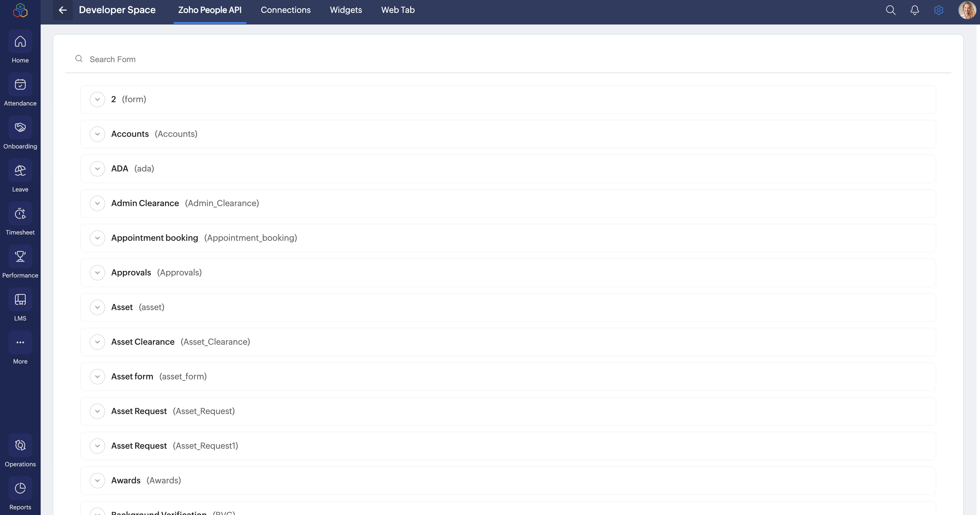Open the Onboarding handshake icon

pos(20,128)
